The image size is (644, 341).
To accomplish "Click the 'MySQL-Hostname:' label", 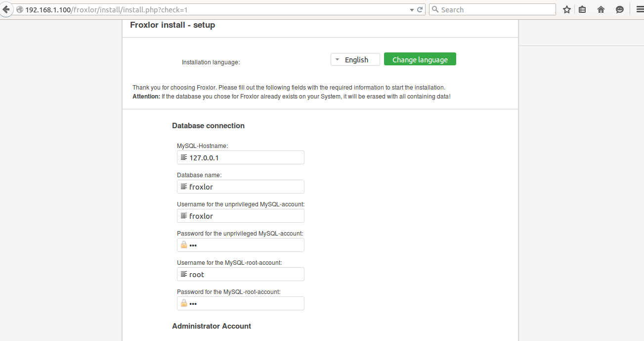I will click(x=203, y=146).
